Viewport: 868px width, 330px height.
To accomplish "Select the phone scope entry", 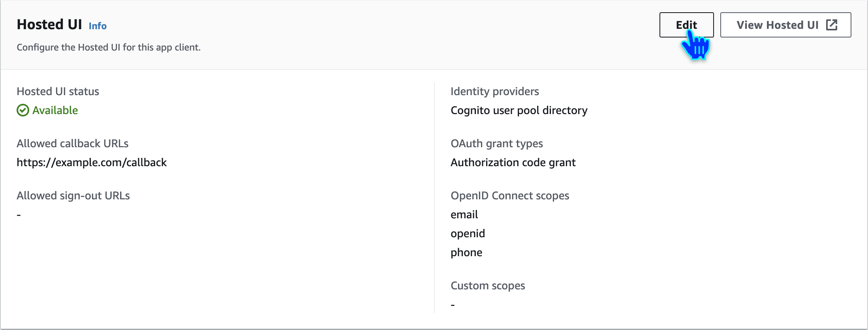I will (x=466, y=253).
